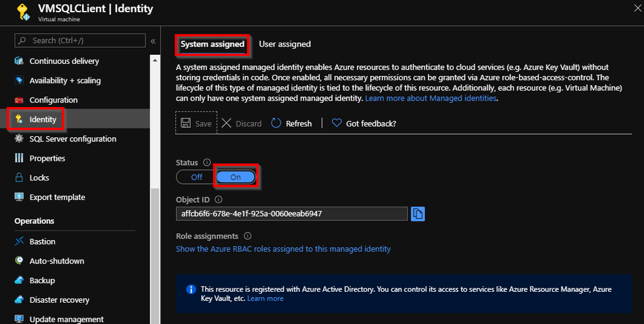Screen dimensions: 644x324
Task: Click the Save floppy disk icon
Action: (x=186, y=123)
